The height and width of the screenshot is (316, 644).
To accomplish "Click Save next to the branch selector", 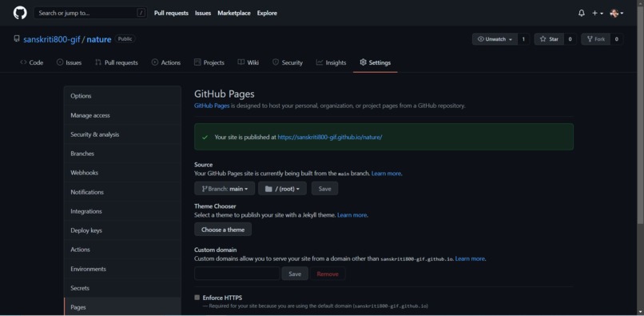I will click(325, 189).
